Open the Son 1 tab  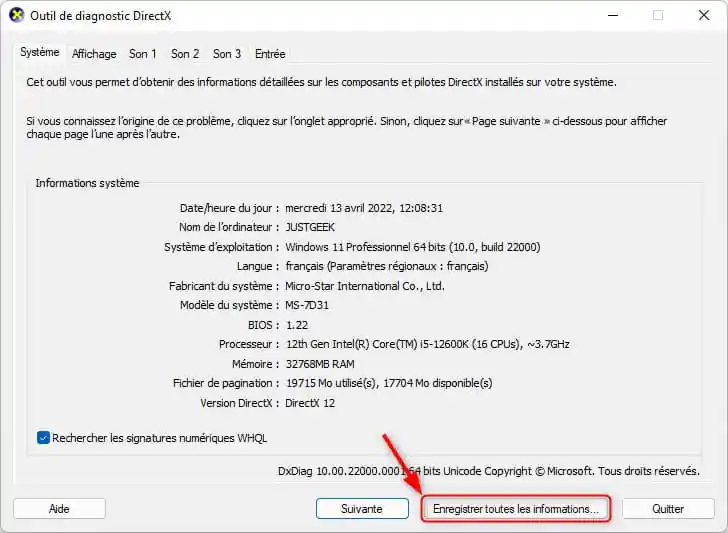143,54
